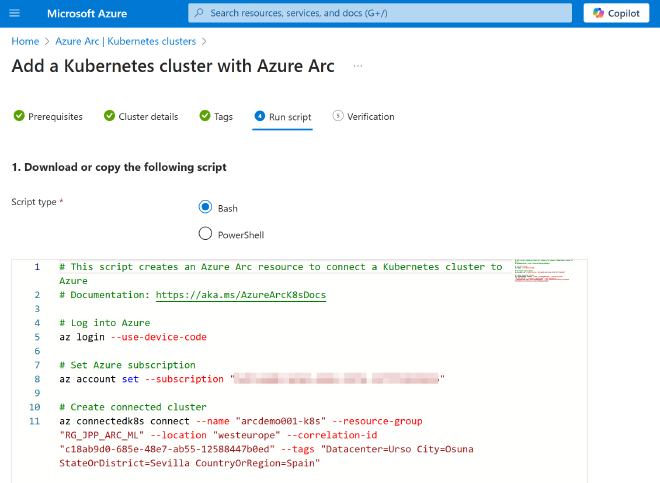Viewport: 660px width, 483px height.
Task: Click the Copilot button
Action: tap(616, 13)
